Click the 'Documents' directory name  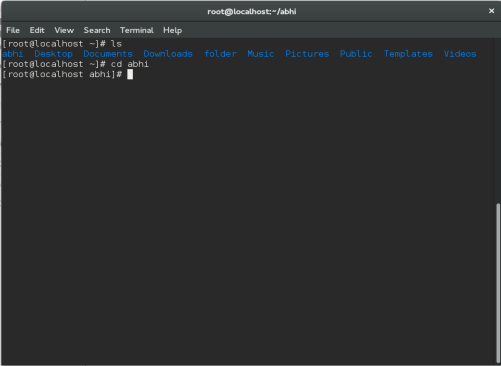tap(108, 54)
